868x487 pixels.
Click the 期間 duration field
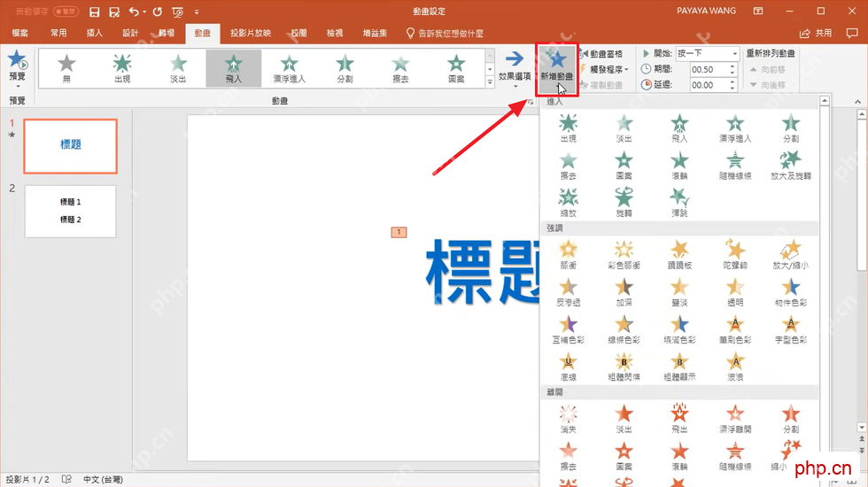[x=708, y=69]
